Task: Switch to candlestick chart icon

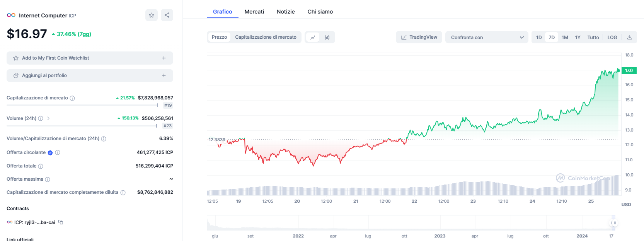Action: click(327, 38)
